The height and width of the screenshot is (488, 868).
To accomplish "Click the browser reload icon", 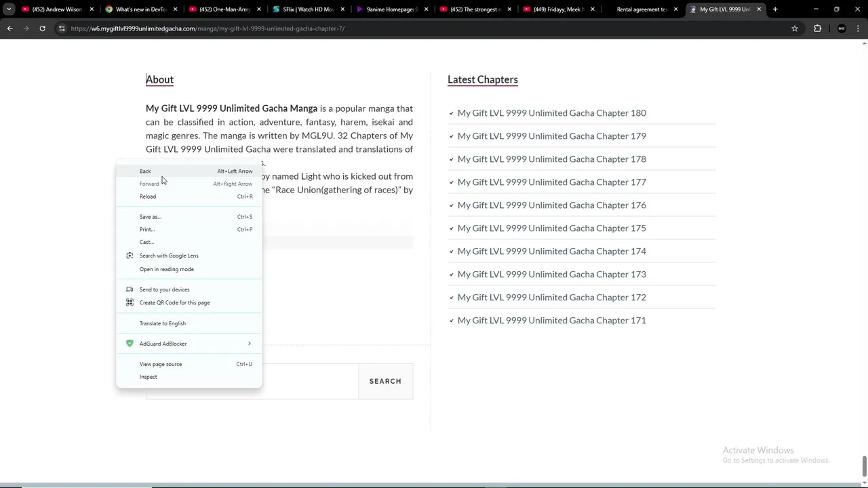I will tap(42, 28).
